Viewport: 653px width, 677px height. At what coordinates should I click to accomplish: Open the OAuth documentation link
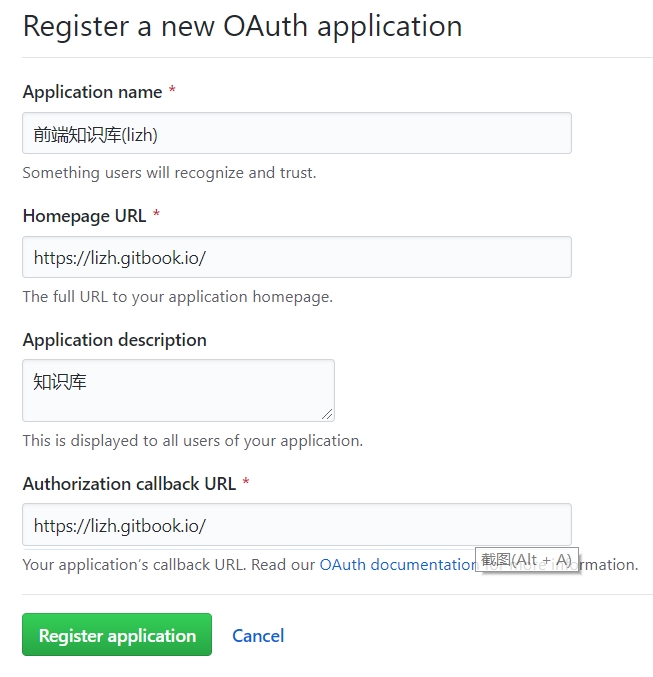coord(397,565)
